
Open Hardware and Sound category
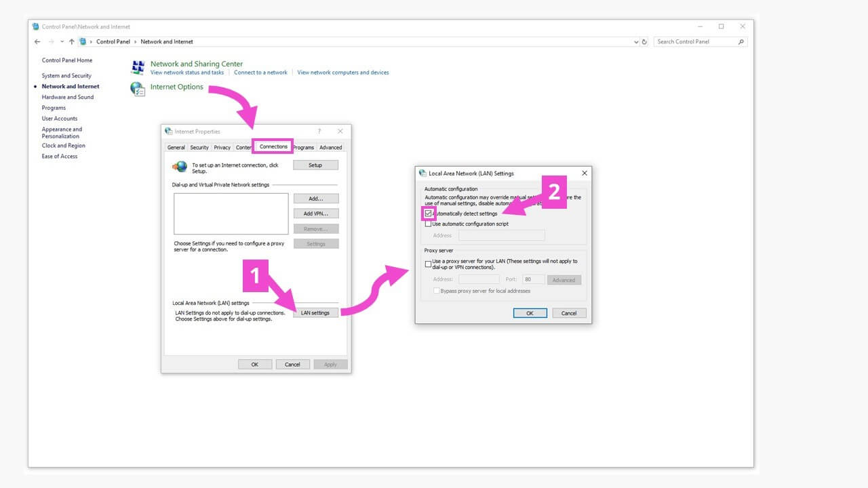(x=68, y=97)
